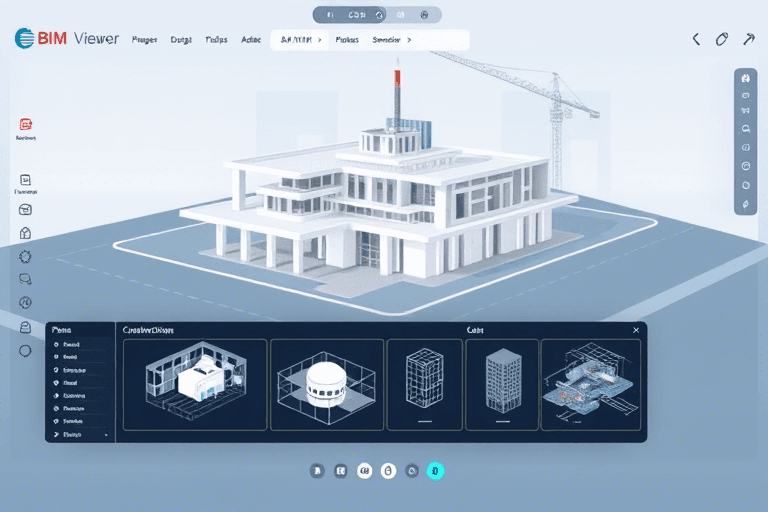This screenshot has width=768, height=512.
Task: Toggle the cyan highlighted round button at bottom
Action: 435,470
